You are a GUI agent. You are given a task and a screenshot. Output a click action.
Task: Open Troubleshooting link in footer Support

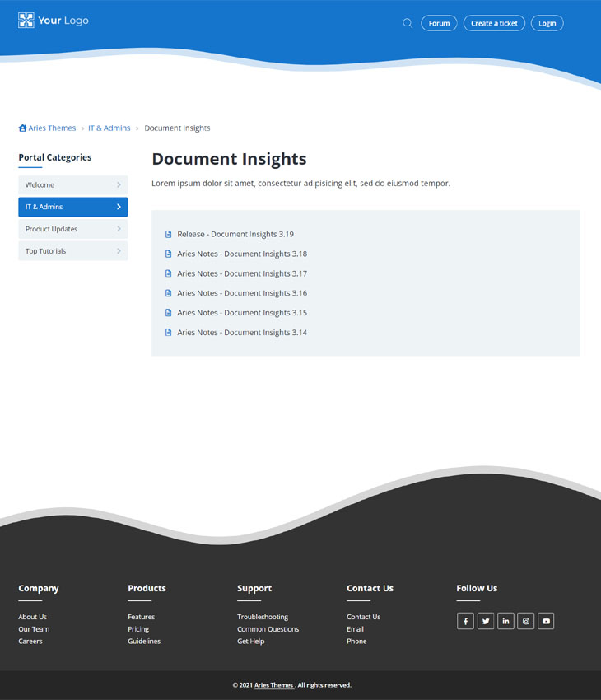click(263, 617)
